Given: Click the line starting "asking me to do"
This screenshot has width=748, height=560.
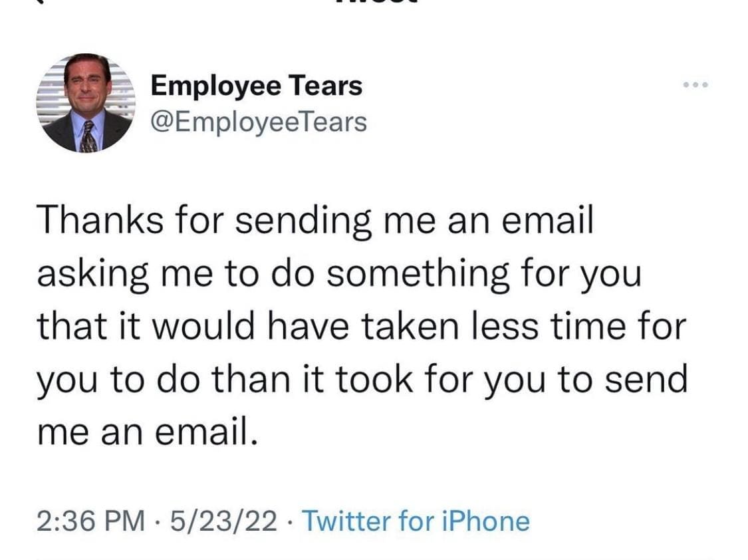Looking at the screenshot, I should click(x=339, y=274).
